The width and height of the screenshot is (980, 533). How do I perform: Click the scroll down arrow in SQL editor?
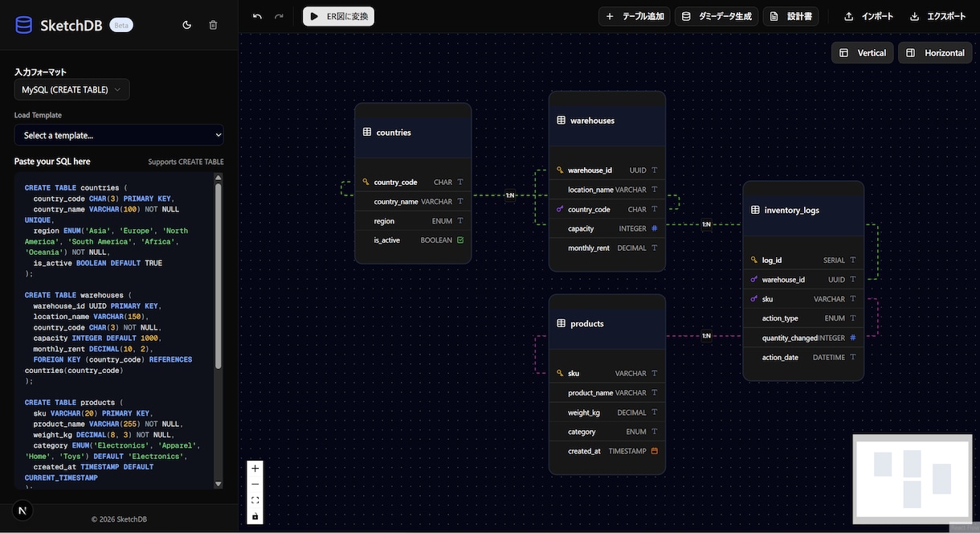point(218,484)
